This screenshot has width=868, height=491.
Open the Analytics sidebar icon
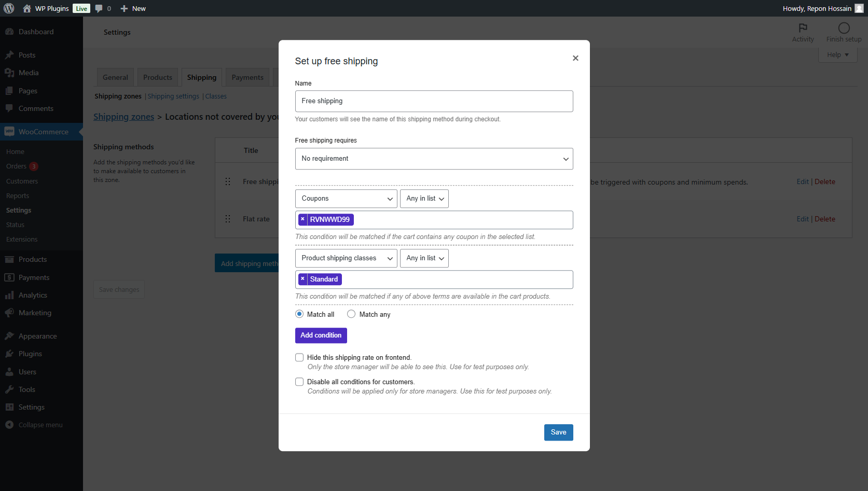pyautogui.click(x=9, y=295)
